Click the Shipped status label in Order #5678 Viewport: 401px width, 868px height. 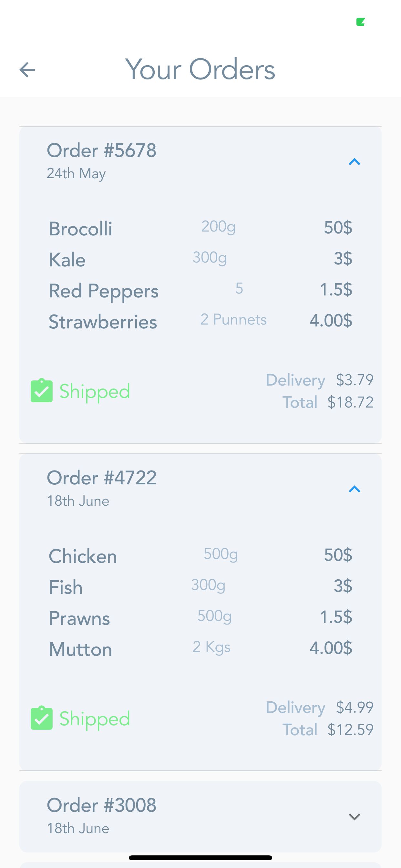coord(95,392)
